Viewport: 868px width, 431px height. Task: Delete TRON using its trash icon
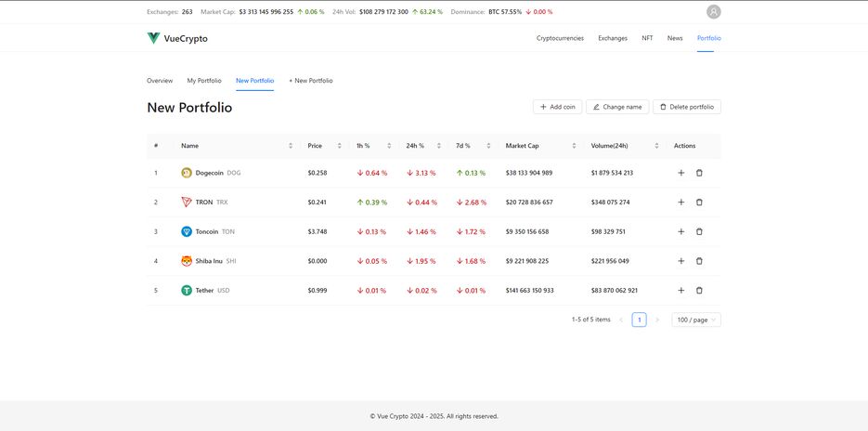(x=699, y=202)
